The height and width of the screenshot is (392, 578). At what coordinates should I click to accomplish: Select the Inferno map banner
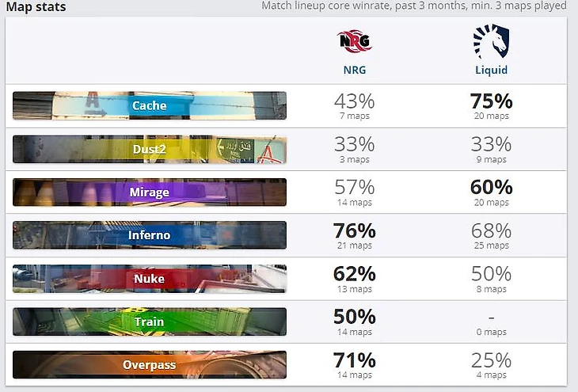click(x=150, y=235)
